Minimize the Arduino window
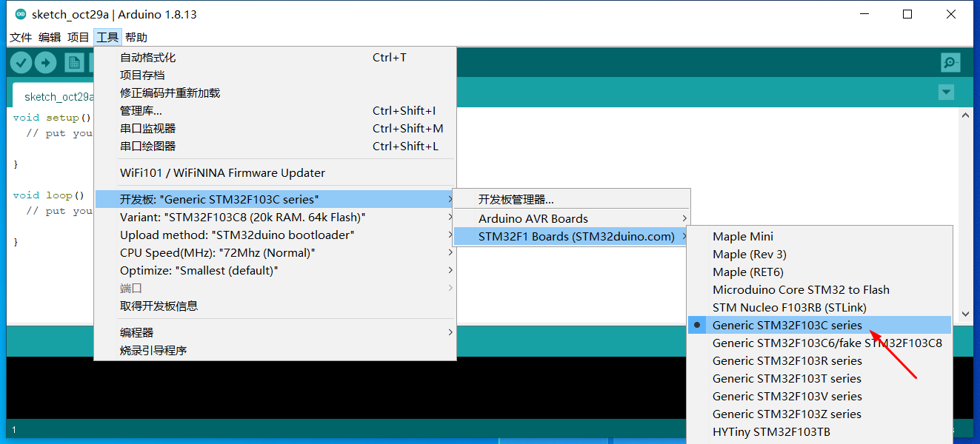This screenshot has width=980, height=444. 863,14
